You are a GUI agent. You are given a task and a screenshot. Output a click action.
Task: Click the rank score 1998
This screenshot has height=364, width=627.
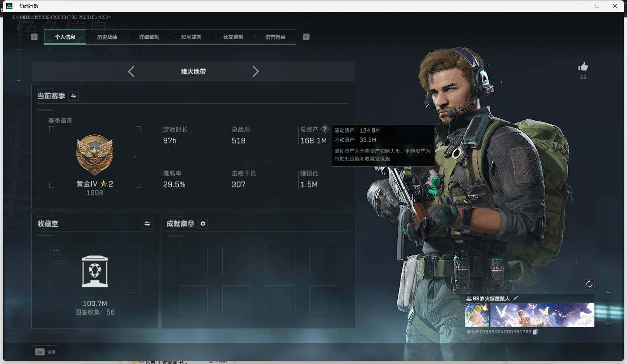[x=95, y=193]
